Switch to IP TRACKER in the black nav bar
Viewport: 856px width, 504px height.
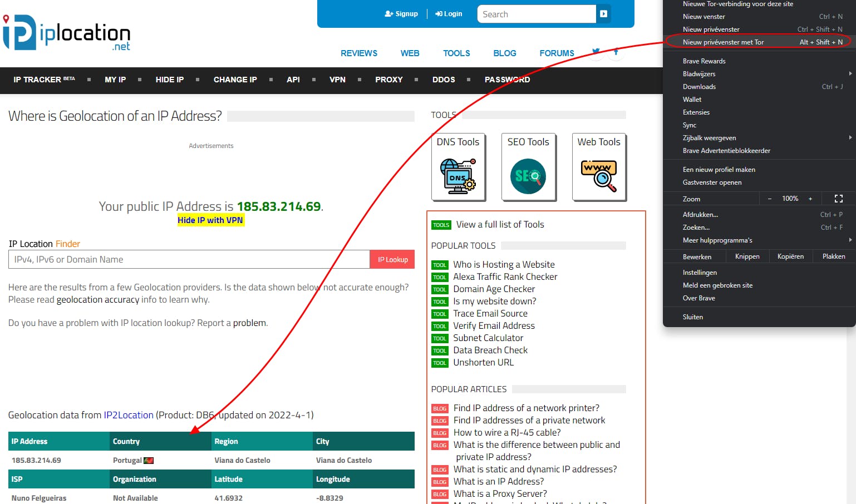(44, 80)
